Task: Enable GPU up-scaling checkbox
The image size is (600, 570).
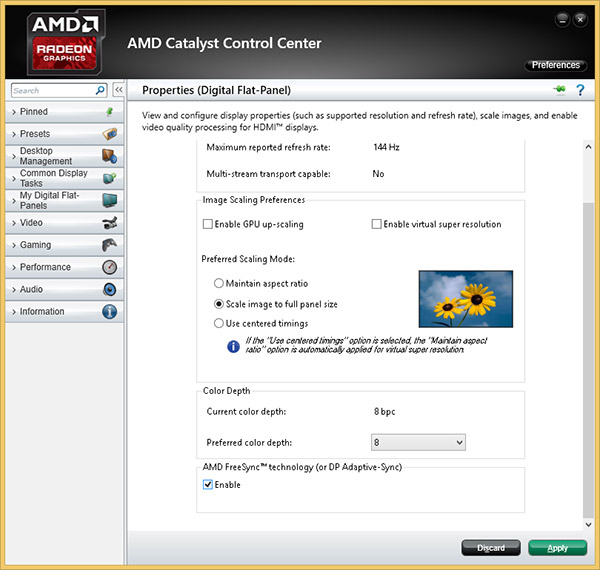Action: [x=208, y=224]
